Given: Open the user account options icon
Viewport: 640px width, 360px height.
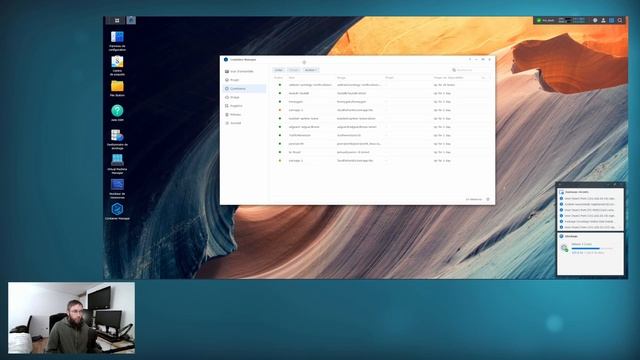Looking at the screenshot, I should click(x=603, y=20).
